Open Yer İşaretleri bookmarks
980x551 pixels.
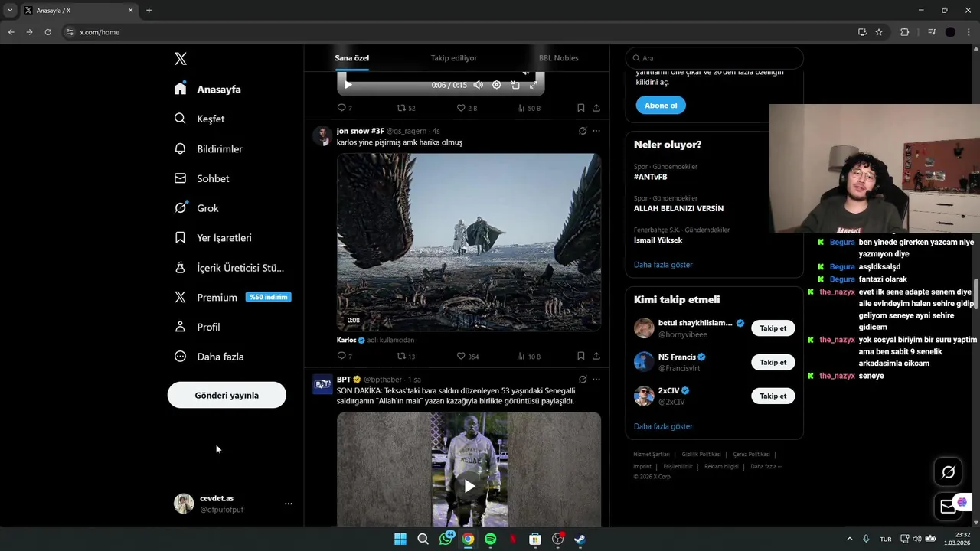click(213, 238)
